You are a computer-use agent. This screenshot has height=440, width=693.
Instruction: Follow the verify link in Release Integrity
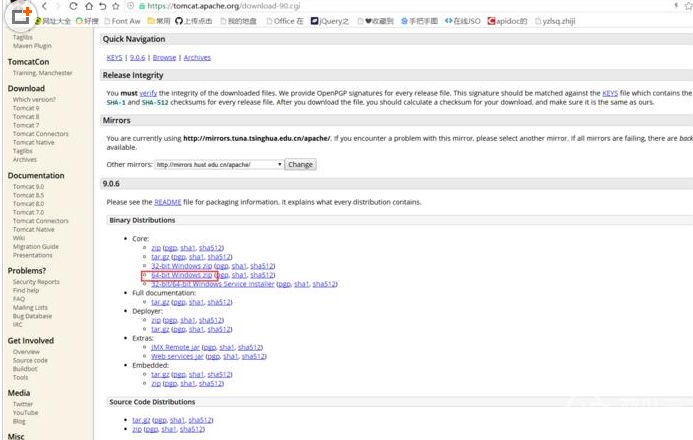148,93
